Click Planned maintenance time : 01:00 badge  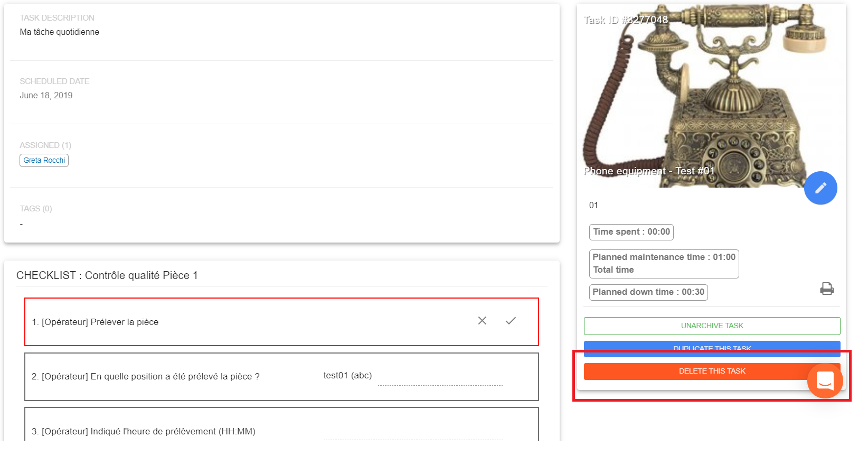tap(664, 264)
